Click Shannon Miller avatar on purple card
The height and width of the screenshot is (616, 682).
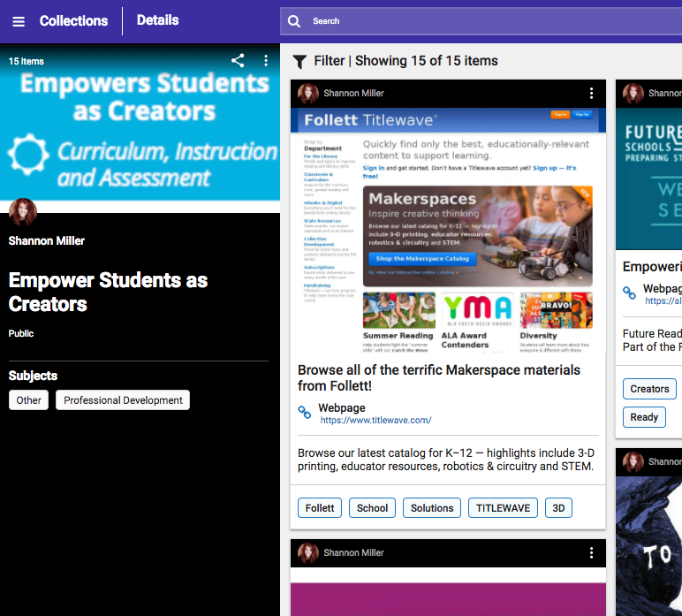click(308, 553)
